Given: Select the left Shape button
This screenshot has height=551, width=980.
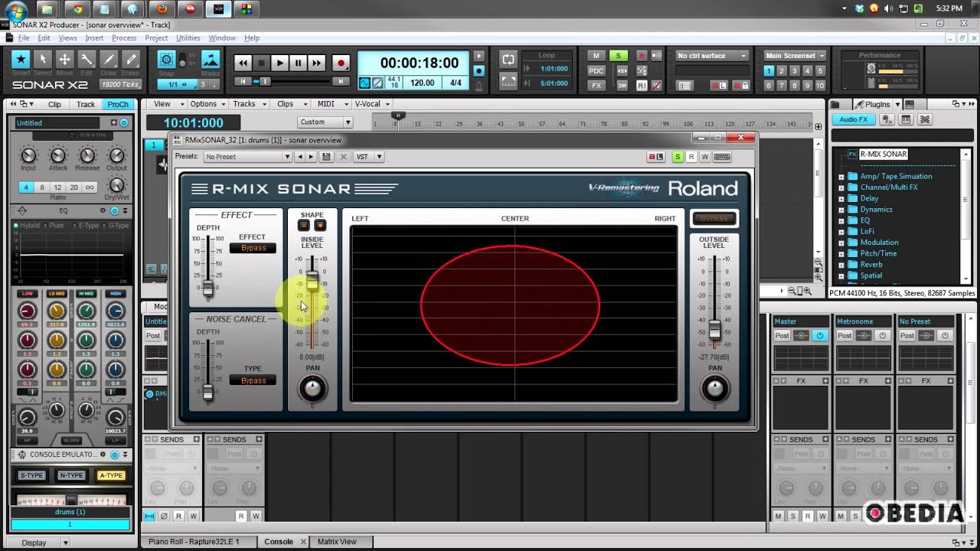Looking at the screenshot, I should click(304, 225).
